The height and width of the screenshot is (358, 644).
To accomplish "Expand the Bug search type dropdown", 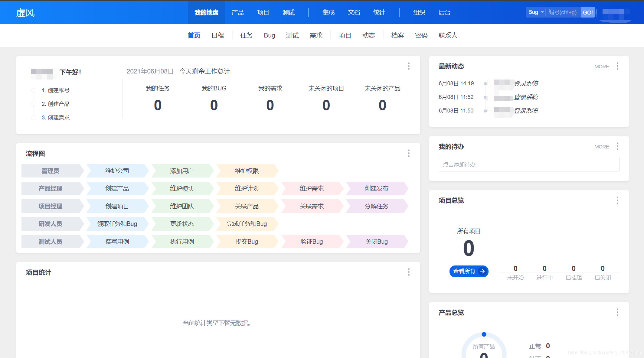I will tap(536, 12).
